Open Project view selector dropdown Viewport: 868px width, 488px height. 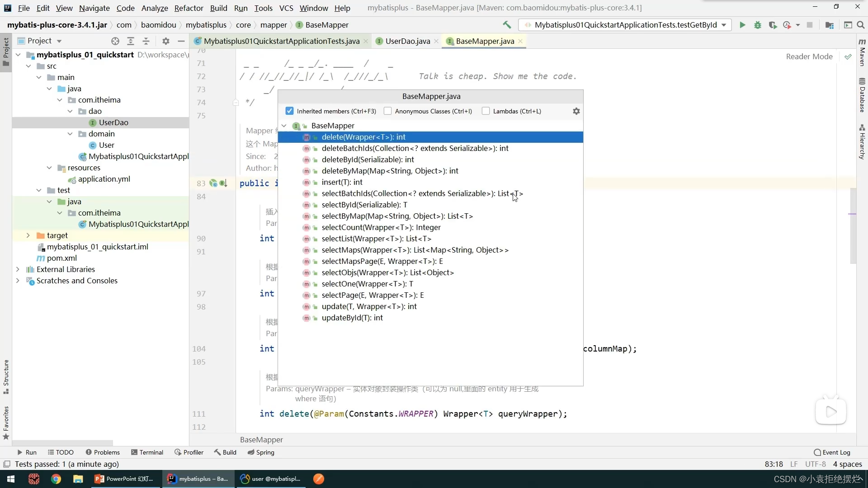coord(59,41)
